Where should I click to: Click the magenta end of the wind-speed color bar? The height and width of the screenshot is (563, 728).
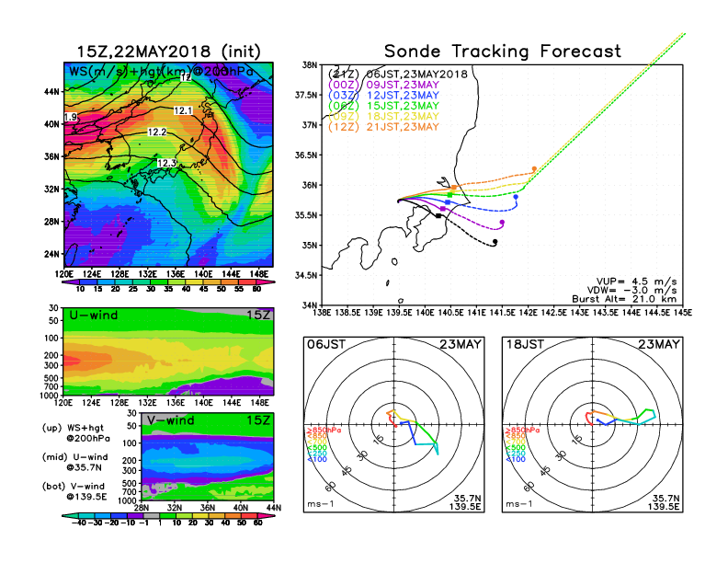coord(265,281)
